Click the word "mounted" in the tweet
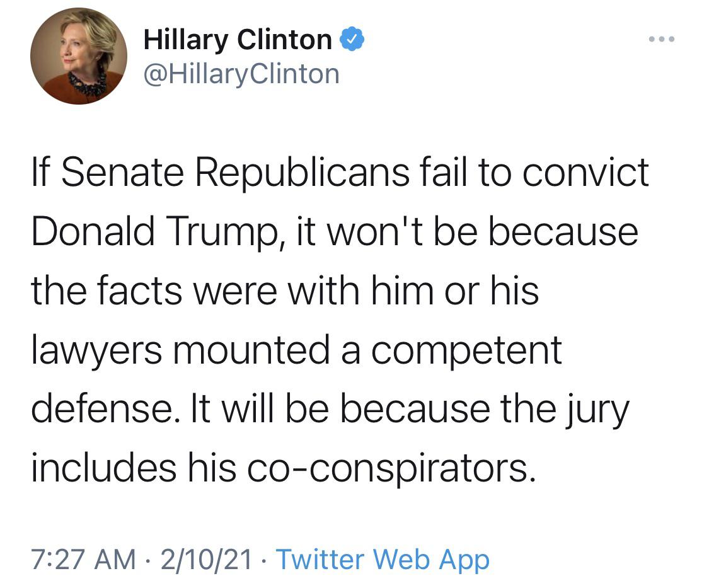 tap(252, 350)
